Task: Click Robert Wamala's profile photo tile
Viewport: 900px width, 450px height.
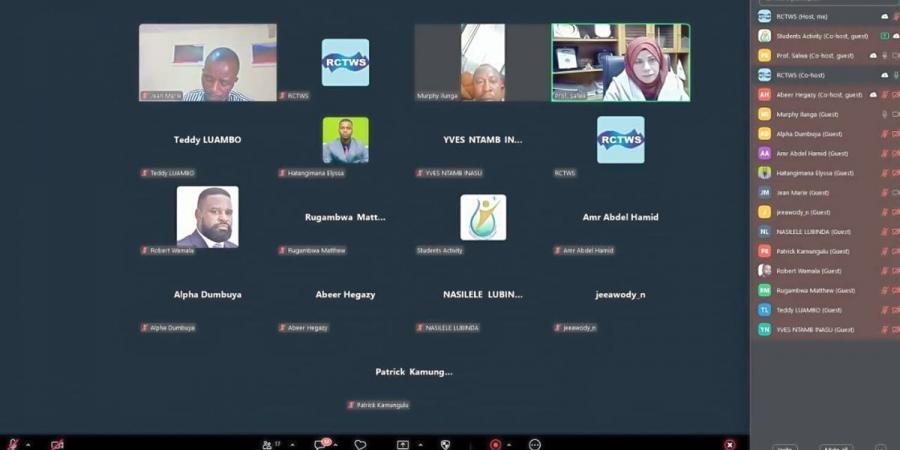Action: 208,217
